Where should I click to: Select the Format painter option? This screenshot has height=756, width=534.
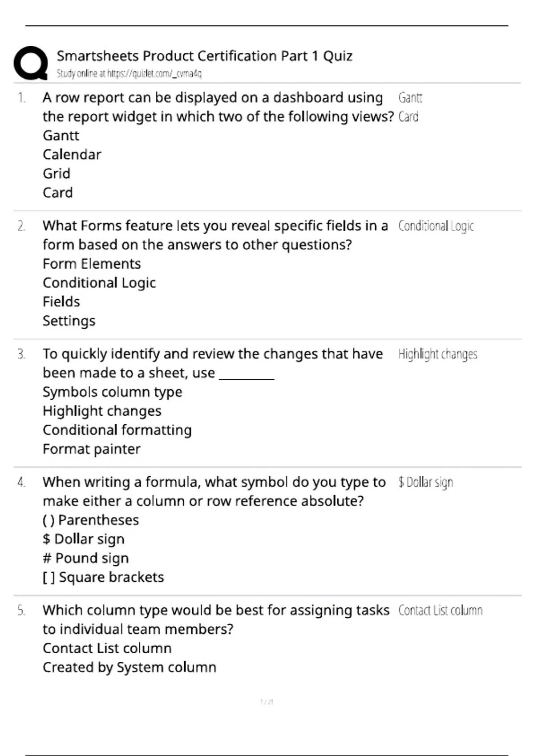pyautogui.click(x=92, y=449)
